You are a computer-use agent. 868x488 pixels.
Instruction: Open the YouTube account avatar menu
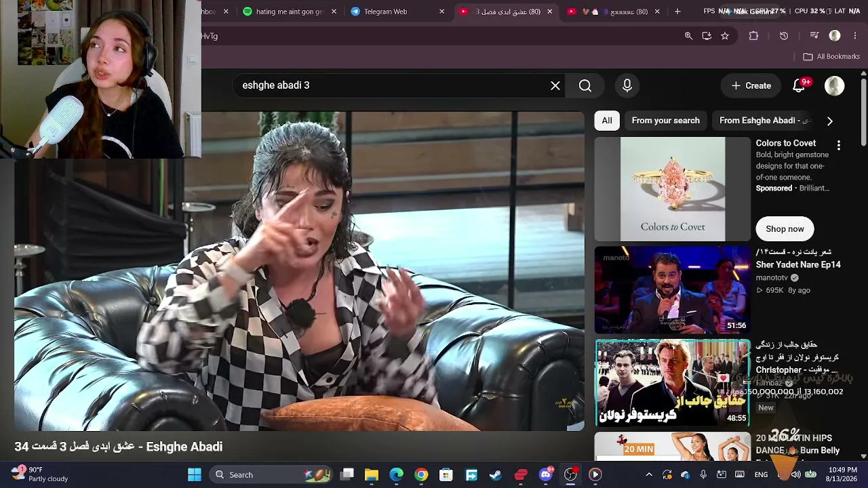pos(835,85)
